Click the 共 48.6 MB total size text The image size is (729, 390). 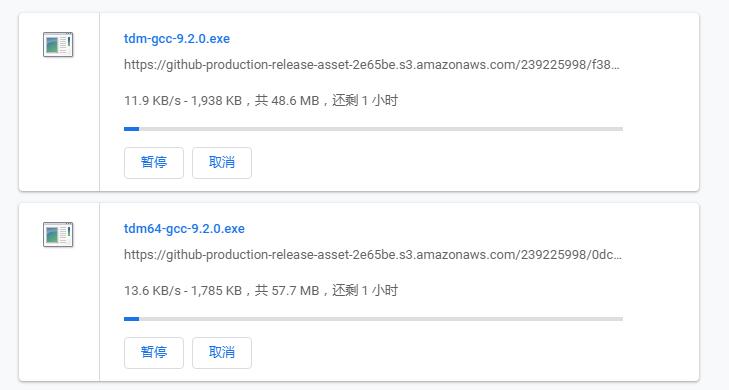287,100
